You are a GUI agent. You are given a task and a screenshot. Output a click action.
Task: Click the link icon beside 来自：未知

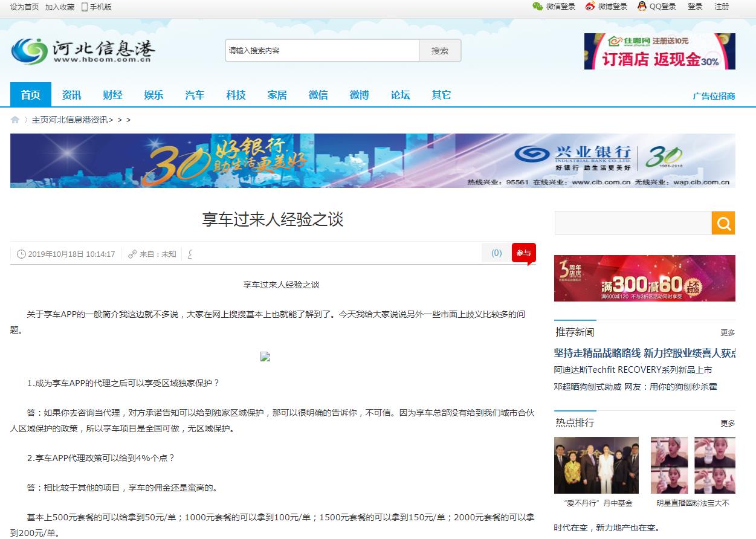132,254
